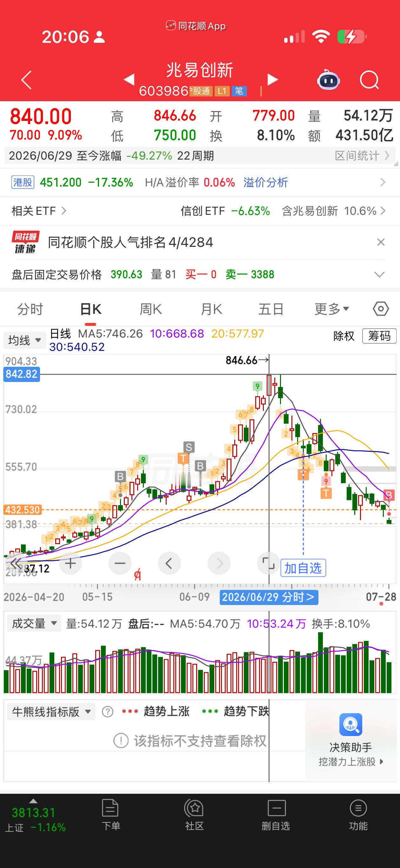Go to next stock with right triangle
Screen dimensions: 400x868
[x=272, y=80]
